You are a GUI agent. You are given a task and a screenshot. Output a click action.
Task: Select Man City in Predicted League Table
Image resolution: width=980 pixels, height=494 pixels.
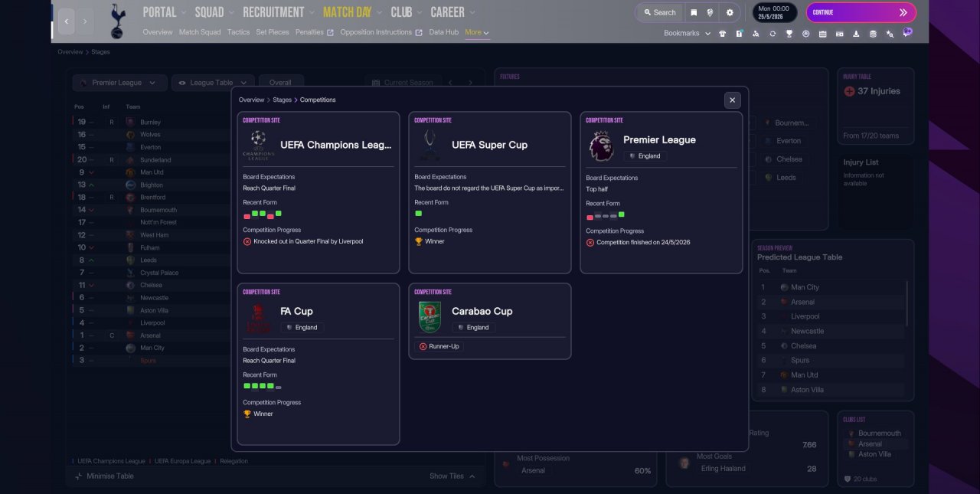[x=830, y=287]
